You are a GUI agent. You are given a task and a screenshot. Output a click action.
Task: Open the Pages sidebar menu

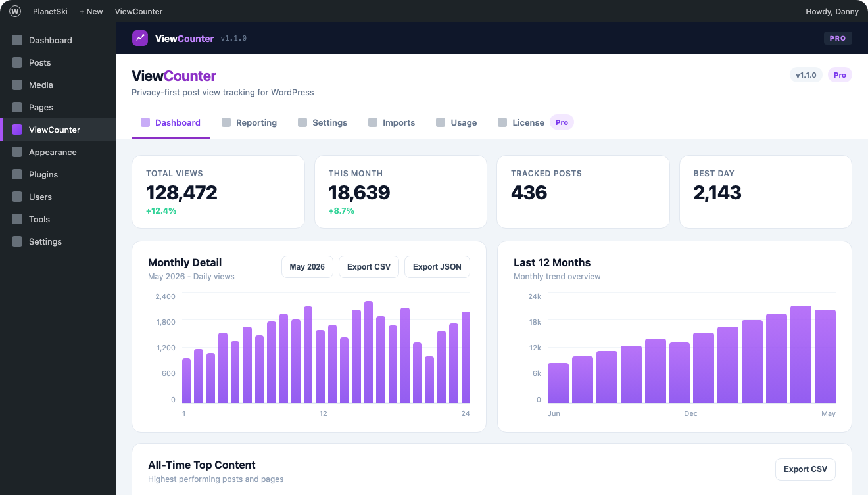58,107
